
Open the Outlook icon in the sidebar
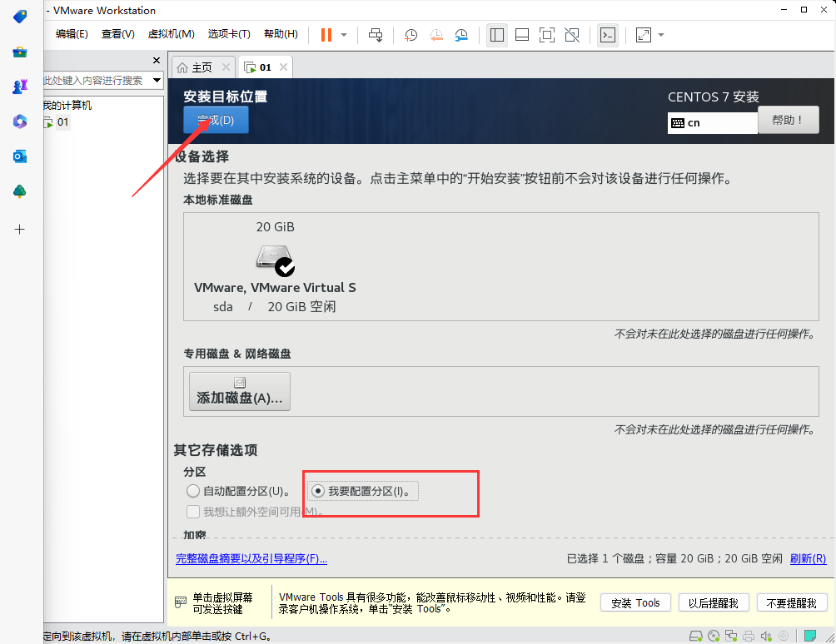[x=20, y=156]
